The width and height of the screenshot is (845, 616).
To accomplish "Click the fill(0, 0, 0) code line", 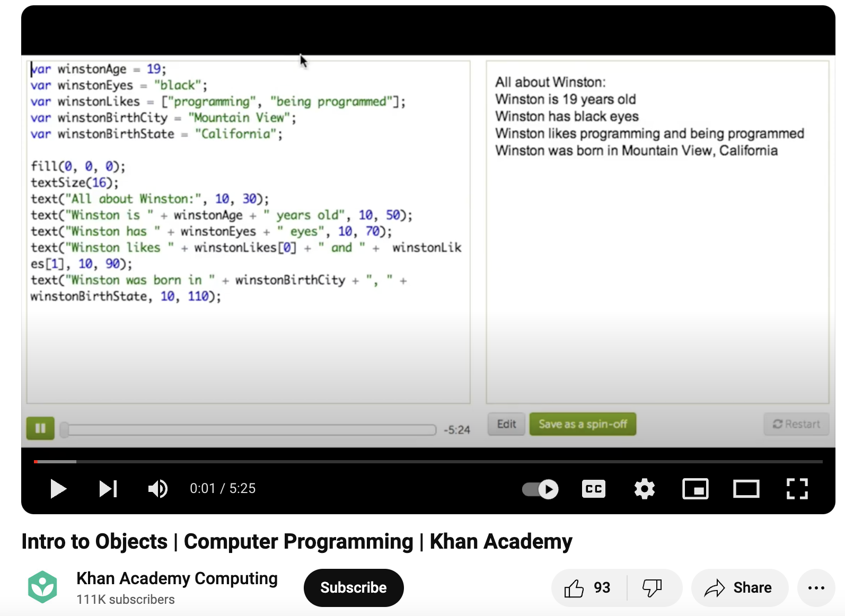I will (78, 166).
